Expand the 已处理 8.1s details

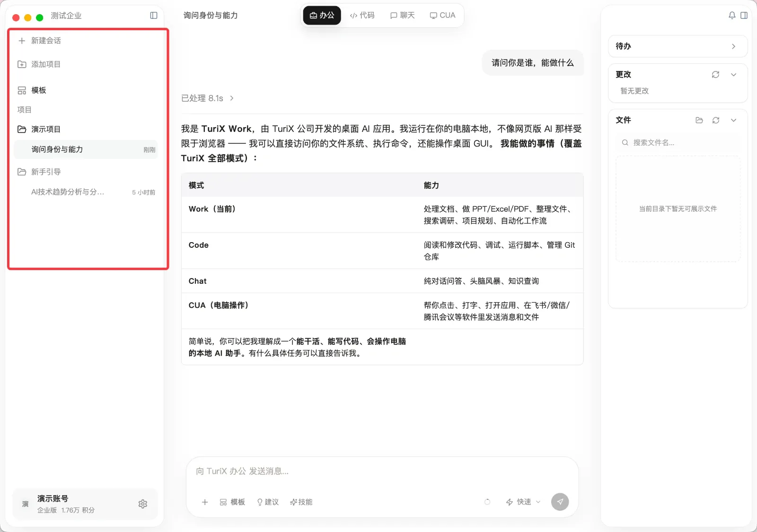click(x=208, y=98)
